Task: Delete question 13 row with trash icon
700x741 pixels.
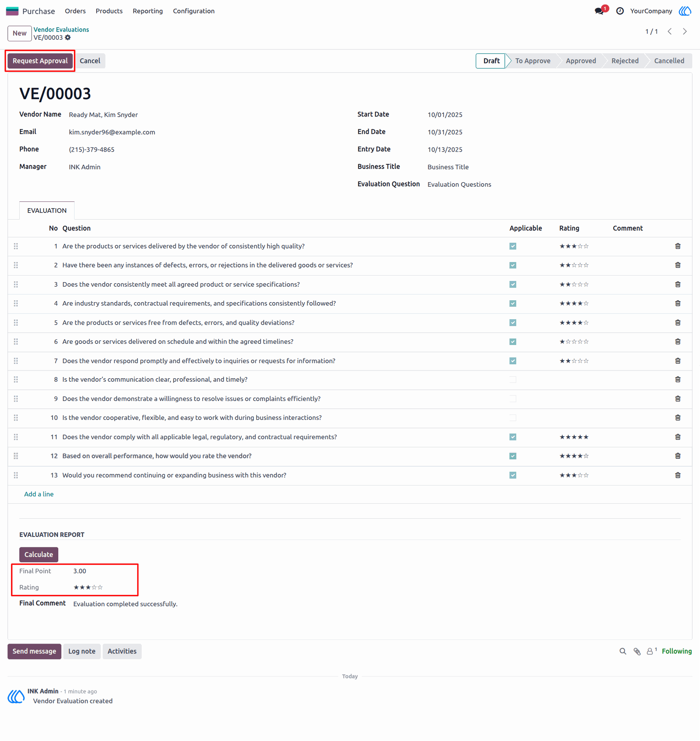Action: click(678, 475)
